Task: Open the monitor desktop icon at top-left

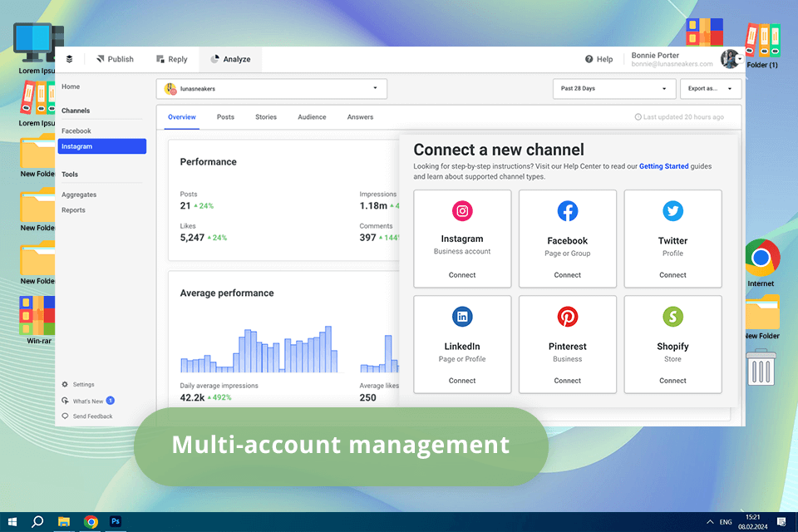Action: pos(36,44)
